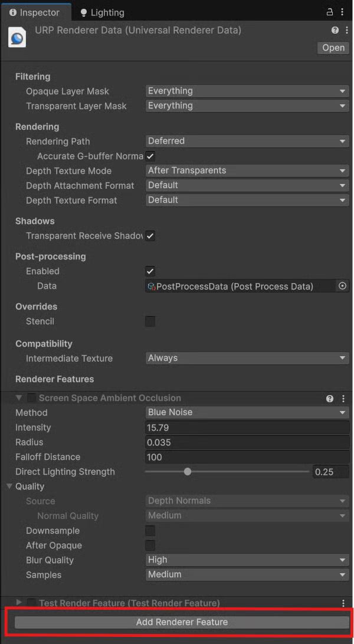This screenshot has height=644, width=354.
Task: Open Screen Space Ambient Occlusion help icon
Action: point(330,399)
